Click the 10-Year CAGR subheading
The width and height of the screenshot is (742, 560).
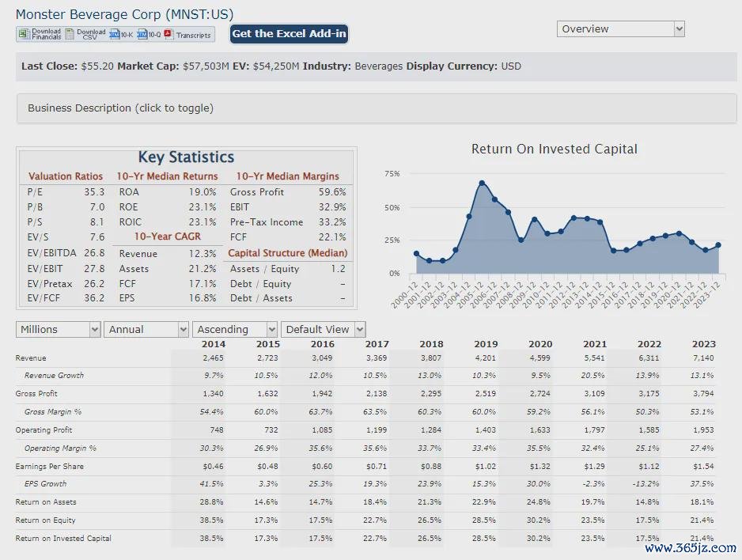[x=168, y=236]
